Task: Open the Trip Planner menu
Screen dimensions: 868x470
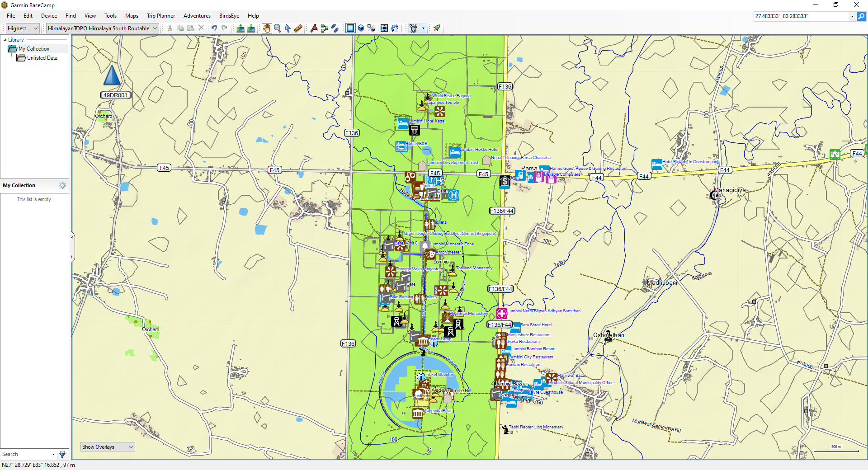Action: pos(161,16)
